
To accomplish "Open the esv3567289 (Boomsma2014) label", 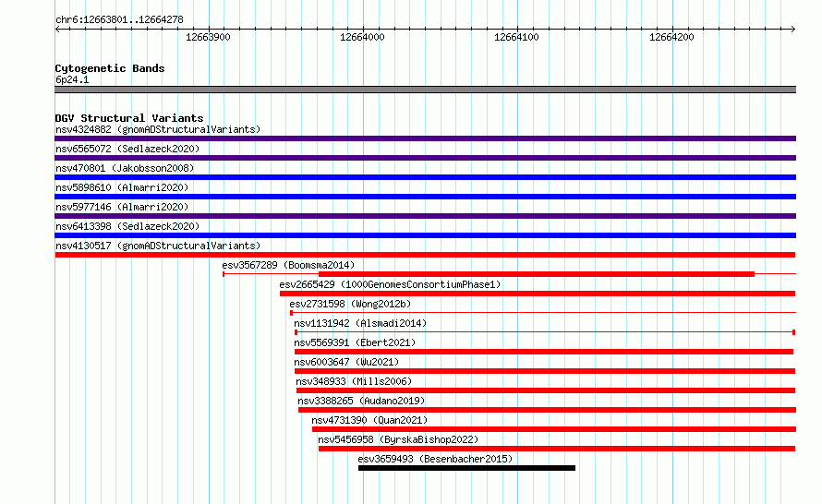I will click(288, 265).
